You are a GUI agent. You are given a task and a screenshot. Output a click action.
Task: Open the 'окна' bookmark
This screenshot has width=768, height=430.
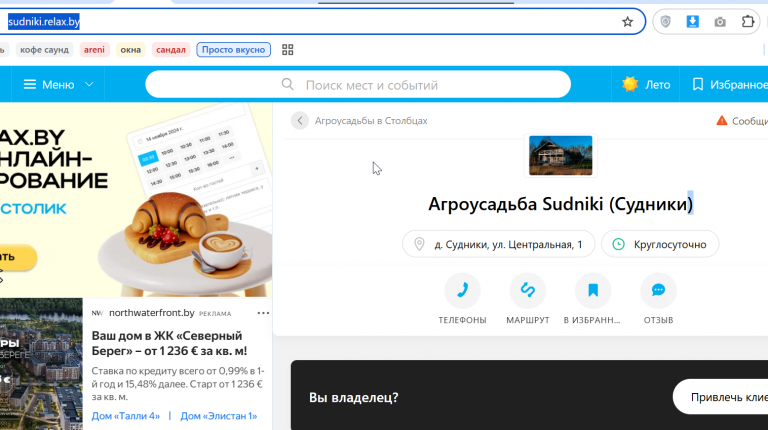(130, 49)
